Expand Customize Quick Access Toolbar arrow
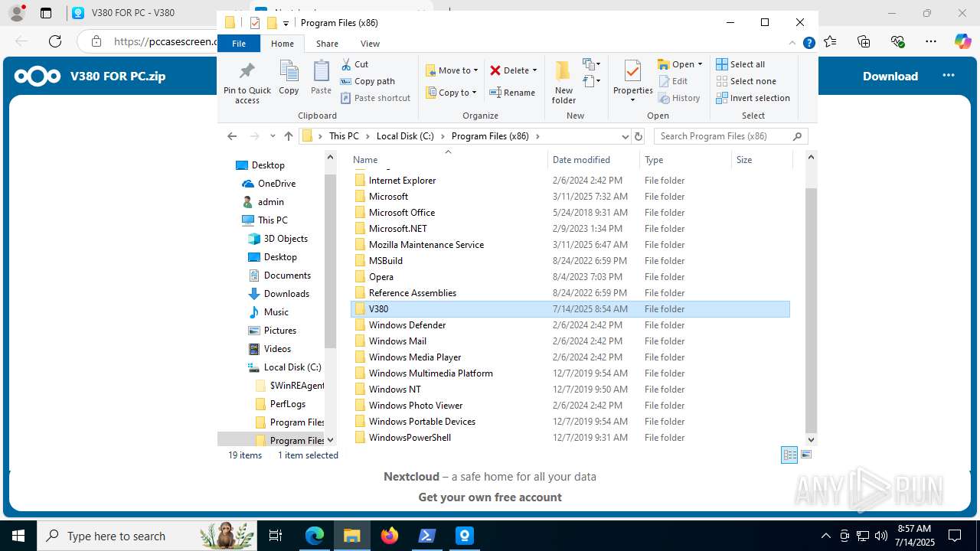Viewport: 980px width, 551px height. click(x=286, y=23)
